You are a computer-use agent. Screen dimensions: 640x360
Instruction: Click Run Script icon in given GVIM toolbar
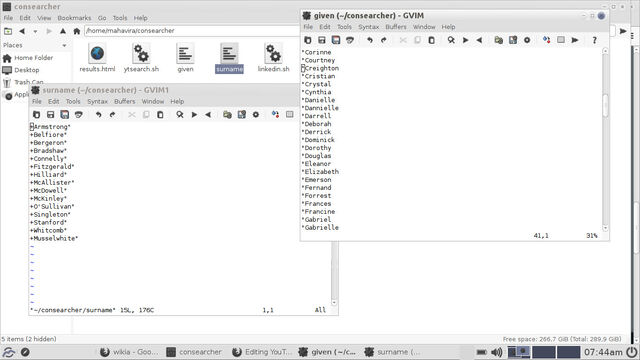click(x=527, y=40)
